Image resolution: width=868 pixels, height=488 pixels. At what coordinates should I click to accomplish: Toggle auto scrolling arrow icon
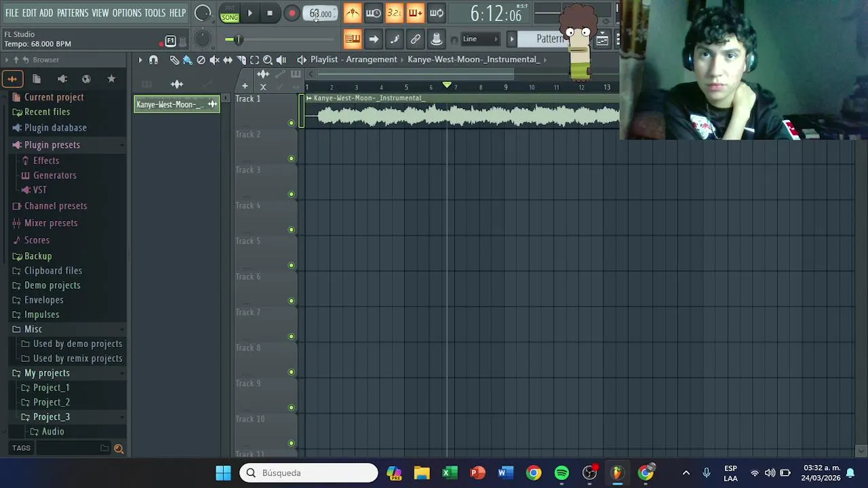pos(373,39)
